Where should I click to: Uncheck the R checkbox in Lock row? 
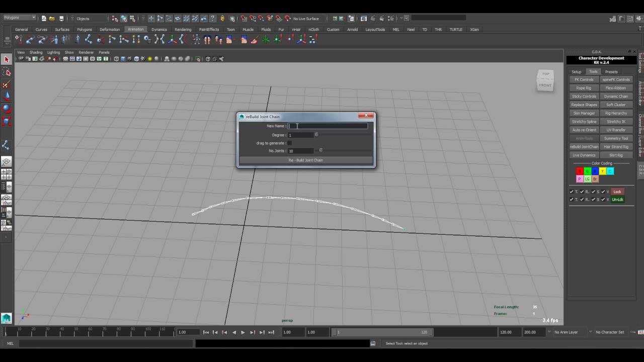click(582, 192)
